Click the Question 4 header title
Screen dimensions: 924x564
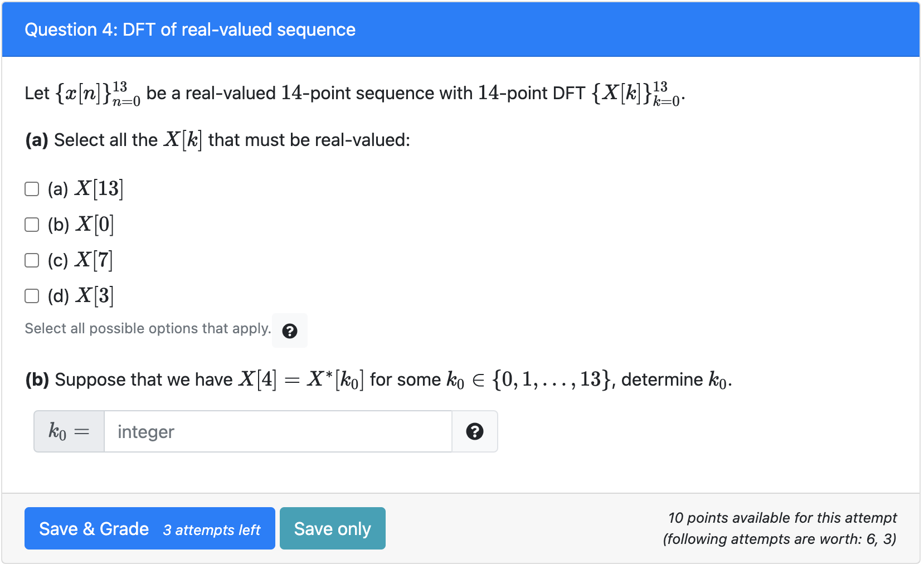click(190, 30)
